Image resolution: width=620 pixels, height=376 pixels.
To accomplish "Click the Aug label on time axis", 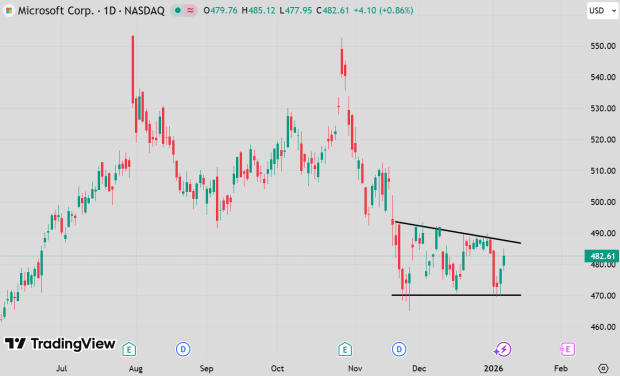I will [x=136, y=368].
